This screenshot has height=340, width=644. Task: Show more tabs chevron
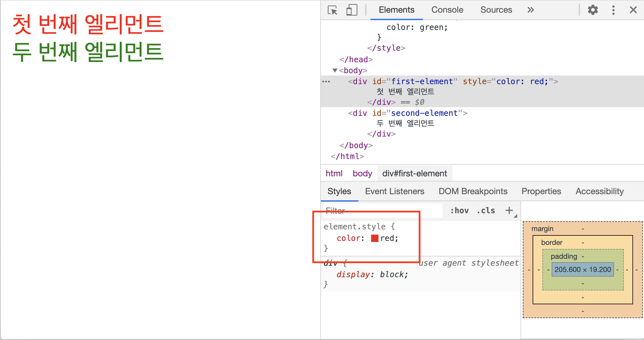pos(530,10)
